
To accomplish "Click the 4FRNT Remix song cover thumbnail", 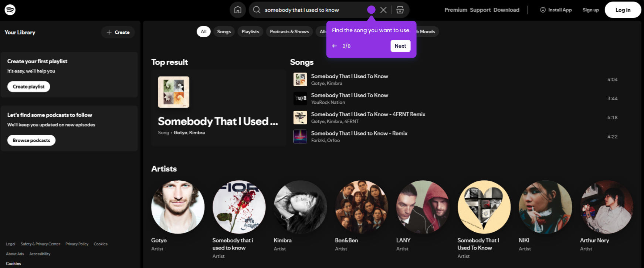I will tap(300, 117).
